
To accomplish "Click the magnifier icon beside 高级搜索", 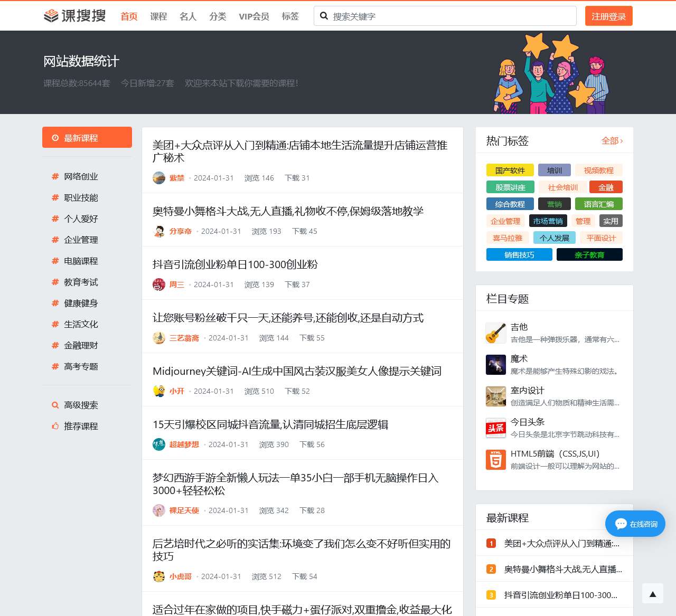I will tap(55, 405).
